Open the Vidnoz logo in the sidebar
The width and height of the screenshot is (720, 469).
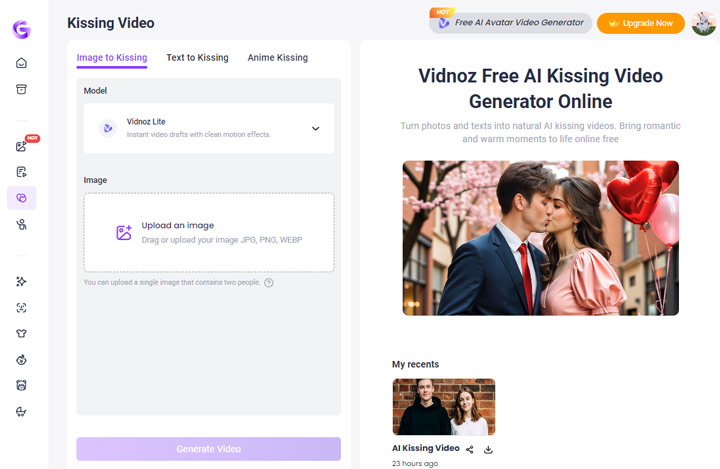(21, 29)
